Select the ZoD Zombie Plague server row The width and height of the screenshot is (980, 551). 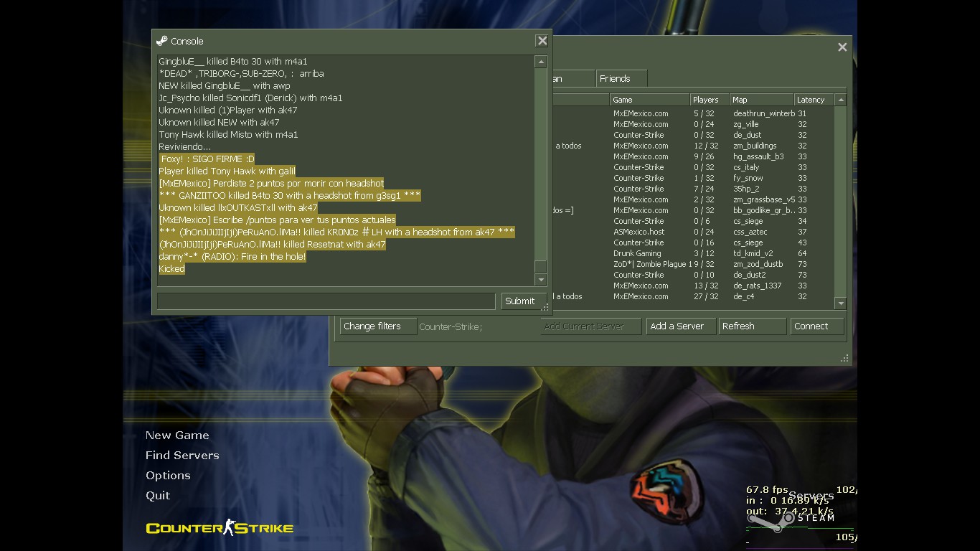(x=692, y=264)
